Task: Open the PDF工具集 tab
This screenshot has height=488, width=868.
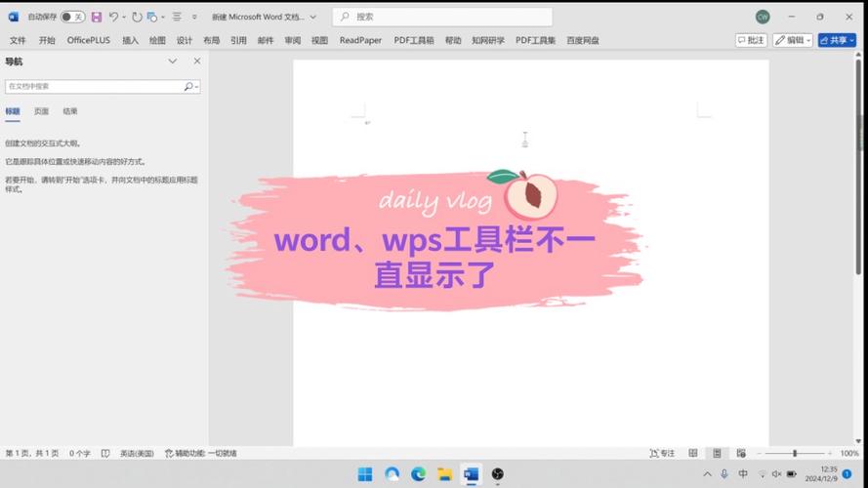Action: [x=535, y=40]
